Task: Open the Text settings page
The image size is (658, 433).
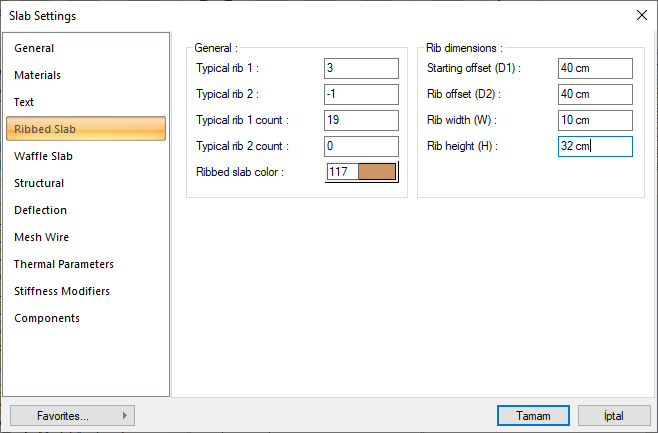Action: 24,102
